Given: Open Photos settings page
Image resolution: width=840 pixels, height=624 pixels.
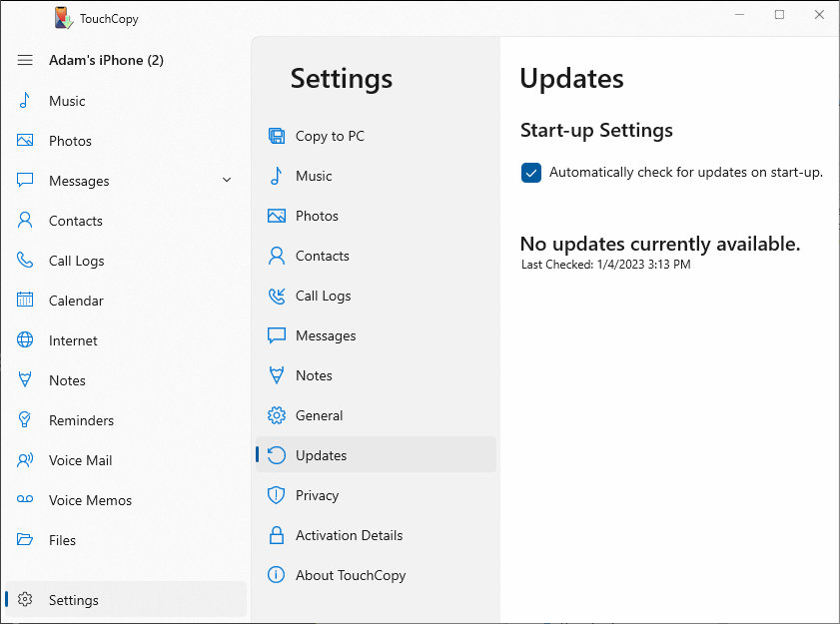Looking at the screenshot, I should (x=377, y=216).
